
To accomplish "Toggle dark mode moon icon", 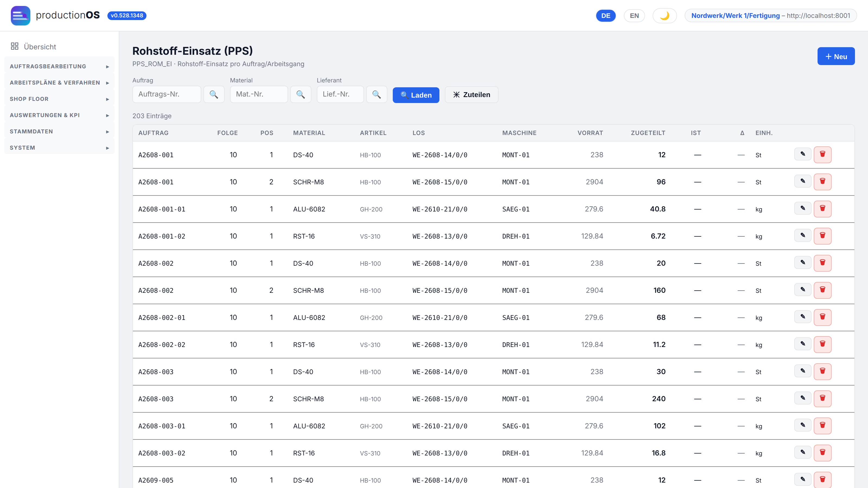I will [x=665, y=15].
